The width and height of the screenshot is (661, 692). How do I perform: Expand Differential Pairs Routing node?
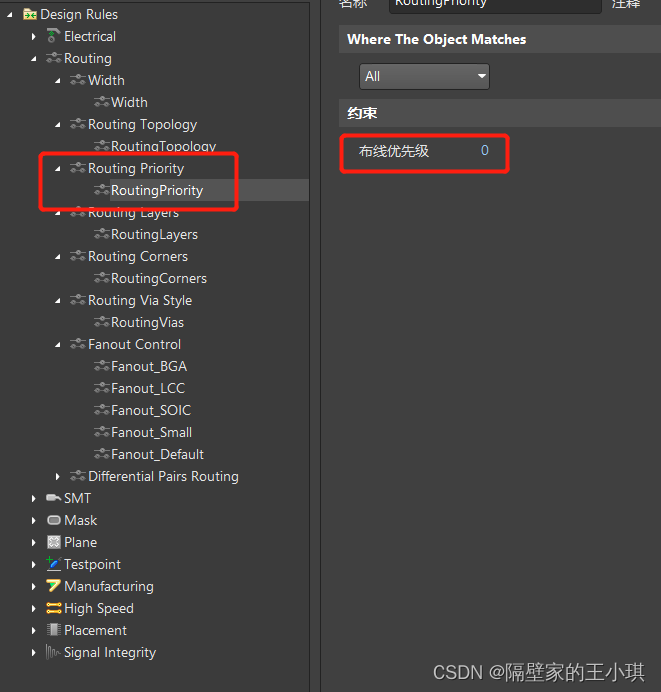click(x=58, y=476)
